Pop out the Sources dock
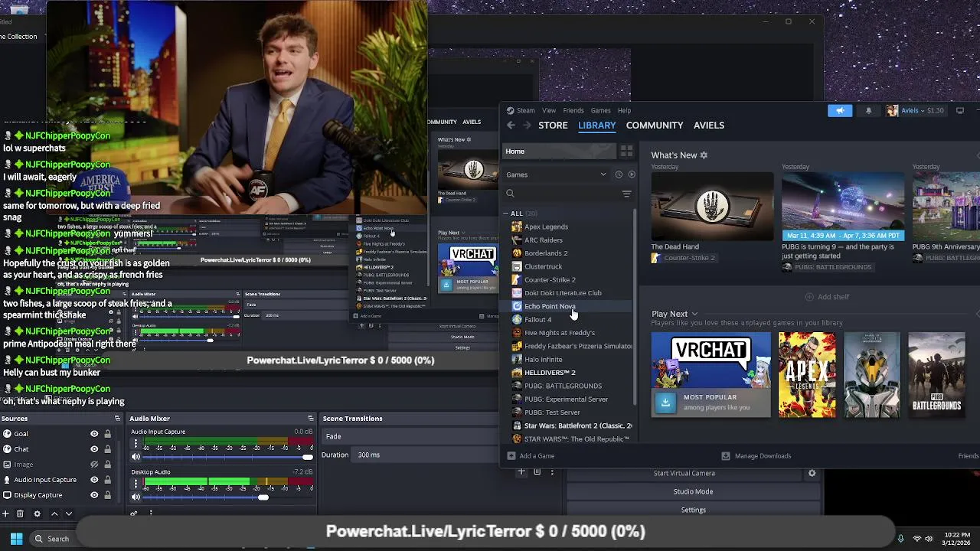The height and width of the screenshot is (551, 980). pyautogui.click(x=117, y=419)
